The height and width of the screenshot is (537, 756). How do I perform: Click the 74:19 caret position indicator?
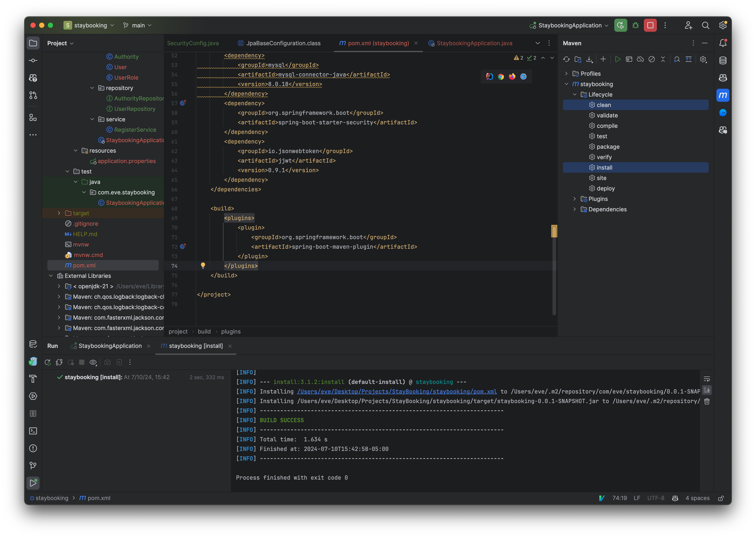click(x=620, y=498)
